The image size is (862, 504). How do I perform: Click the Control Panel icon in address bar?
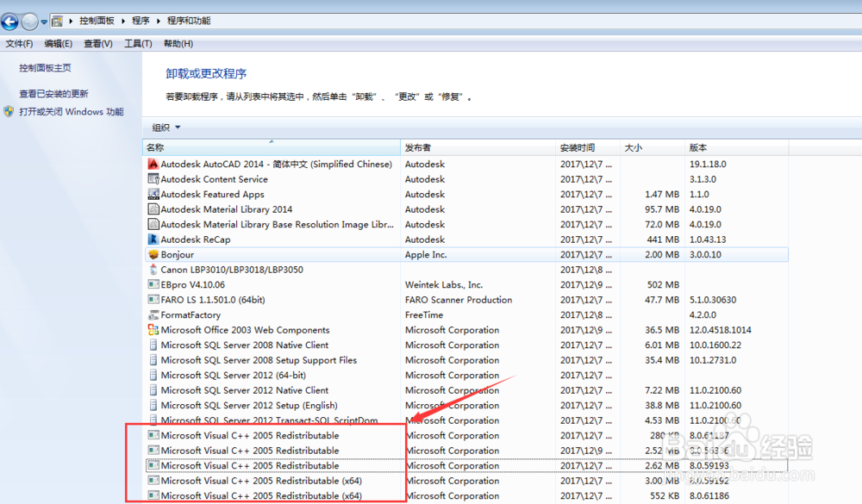point(57,21)
